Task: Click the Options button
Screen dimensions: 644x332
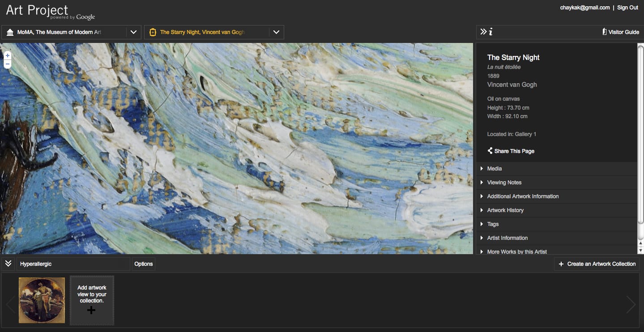Action: [x=144, y=264]
